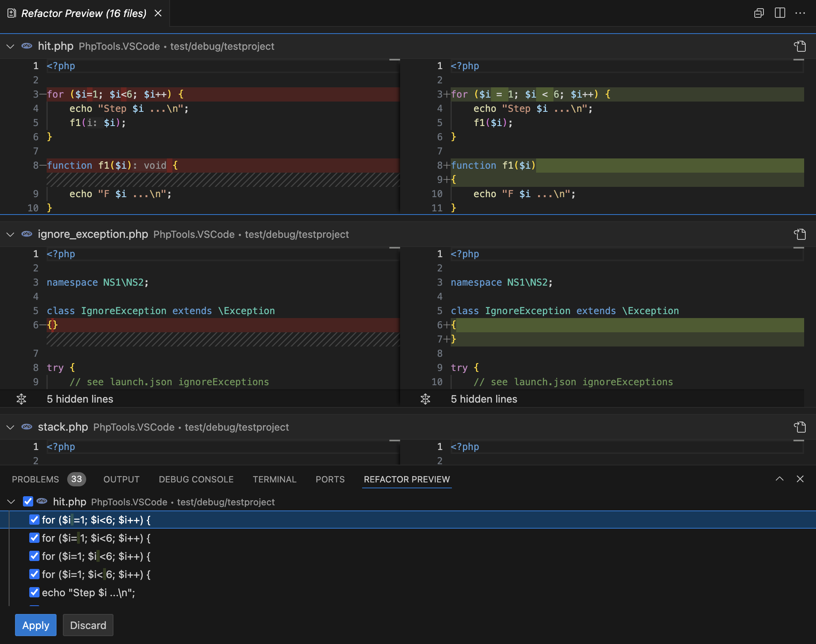Apply the refactoring changes
The image size is (816, 644).
(x=36, y=625)
